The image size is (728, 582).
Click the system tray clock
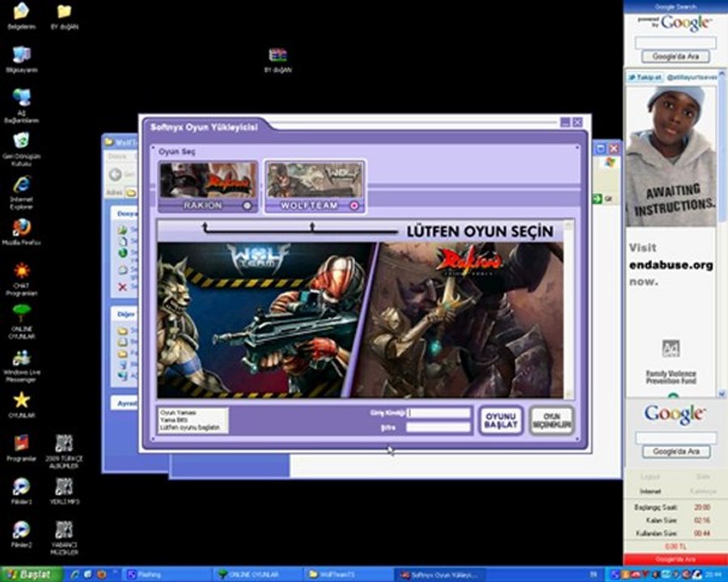(x=713, y=575)
